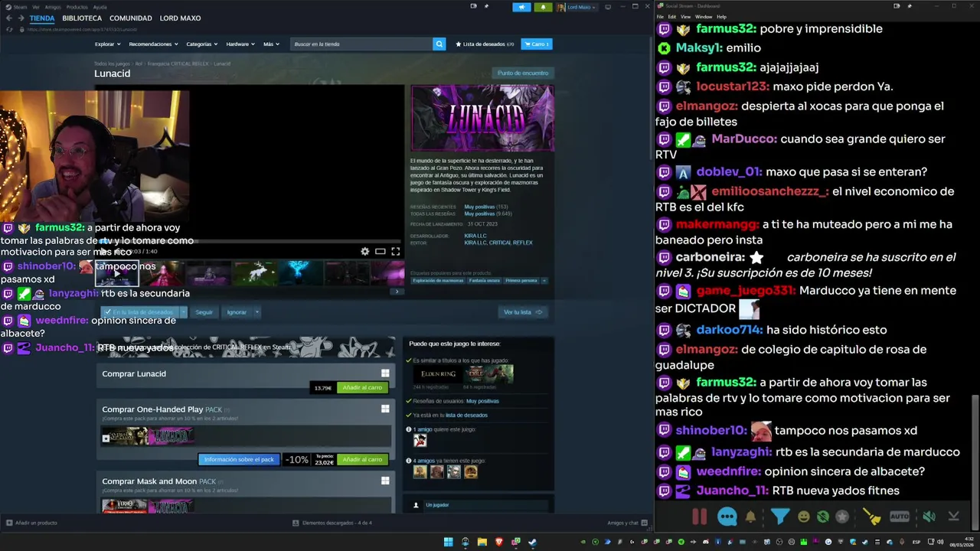Click the 'Exploración de mazmorras' tag
Image resolution: width=980 pixels, height=551 pixels.
click(x=438, y=281)
